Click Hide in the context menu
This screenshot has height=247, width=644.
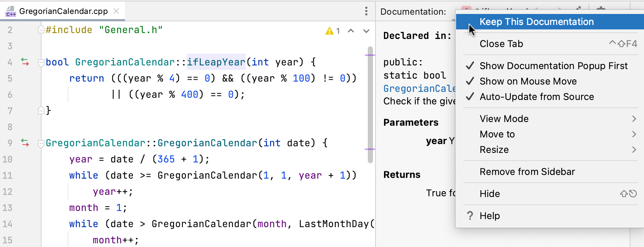pos(490,194)
